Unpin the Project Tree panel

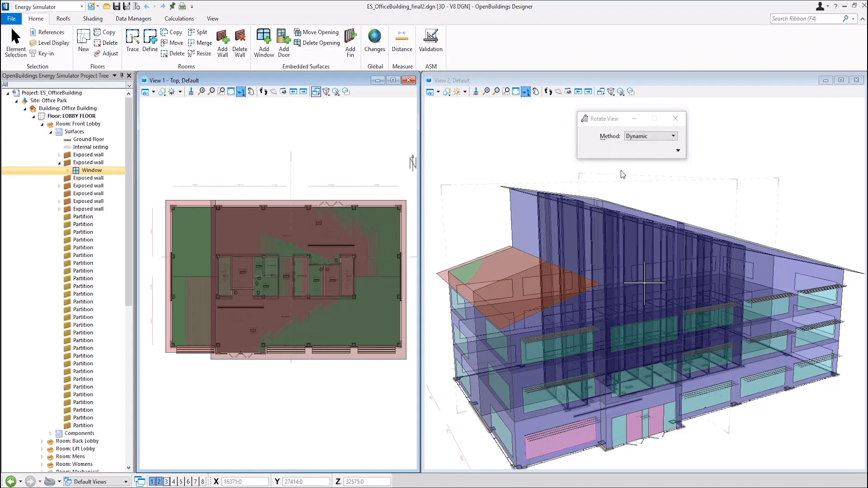[121, 75]
